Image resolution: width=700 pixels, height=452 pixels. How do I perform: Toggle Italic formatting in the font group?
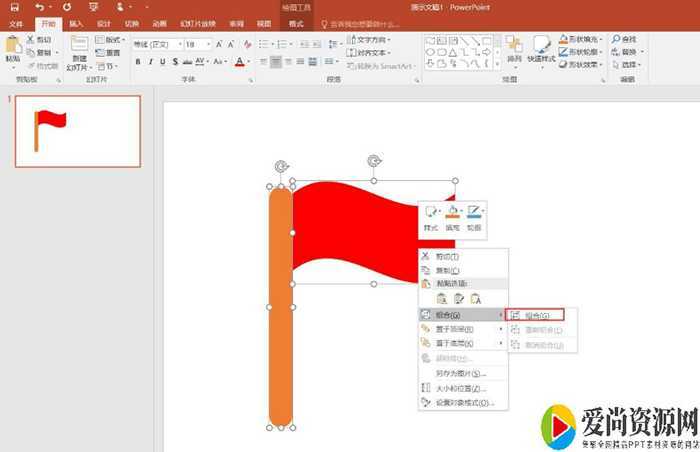click(x=150, y=62)
